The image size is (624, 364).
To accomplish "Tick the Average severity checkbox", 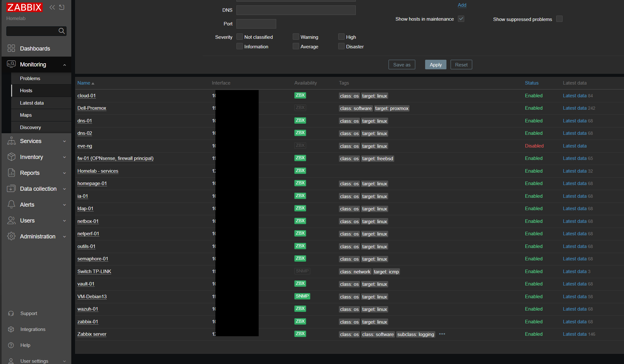I will [x=296, y=46].
